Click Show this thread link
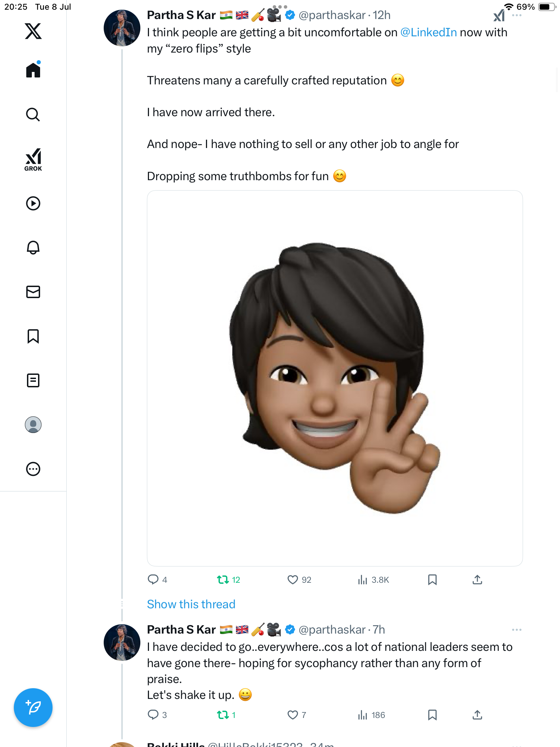The height and width of the screenshot is (747, 560). (191, 604)
